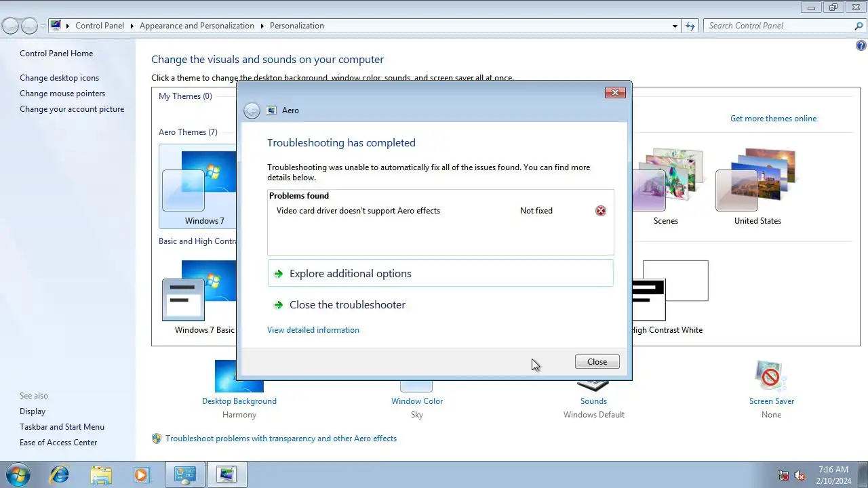This screenshot has width=868, height=488.
Task: Click the shield icon beside Troubleshoot problems link
Action: tap(157, 439)
